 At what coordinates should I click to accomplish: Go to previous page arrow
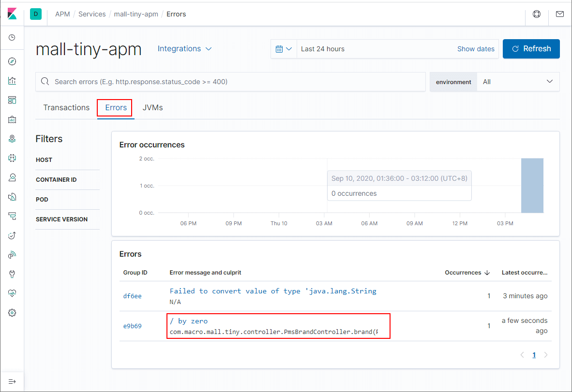pyautogui.click(x=522, y=355)
